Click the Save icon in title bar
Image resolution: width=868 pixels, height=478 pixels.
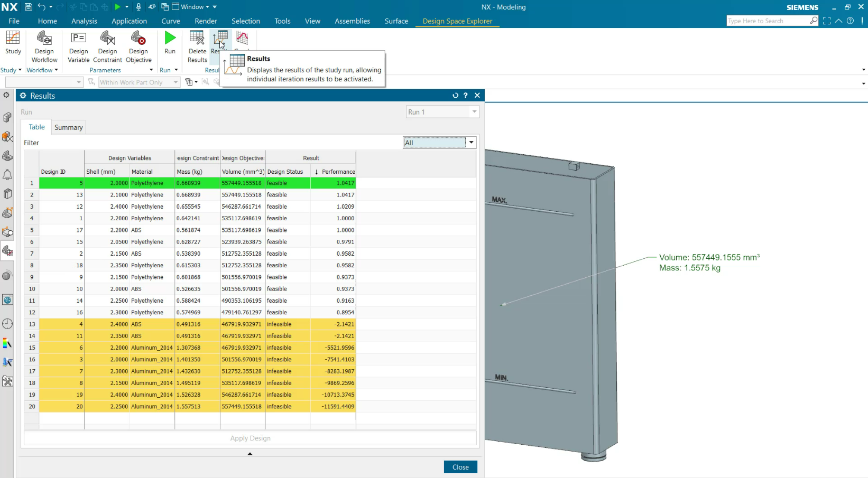point(29,7)
